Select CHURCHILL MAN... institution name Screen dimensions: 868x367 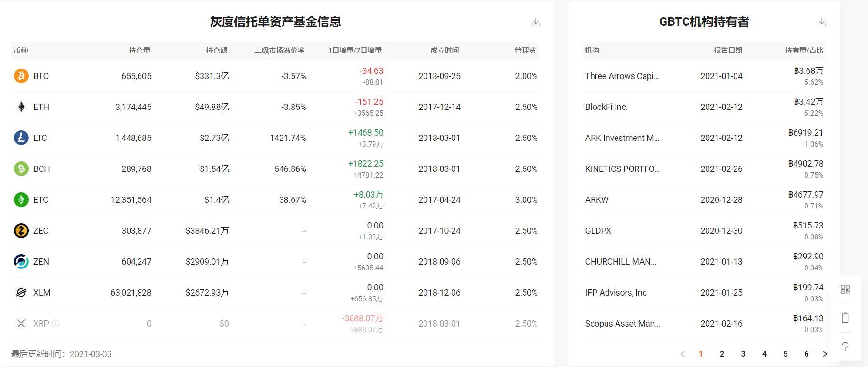tap(621, 262)
